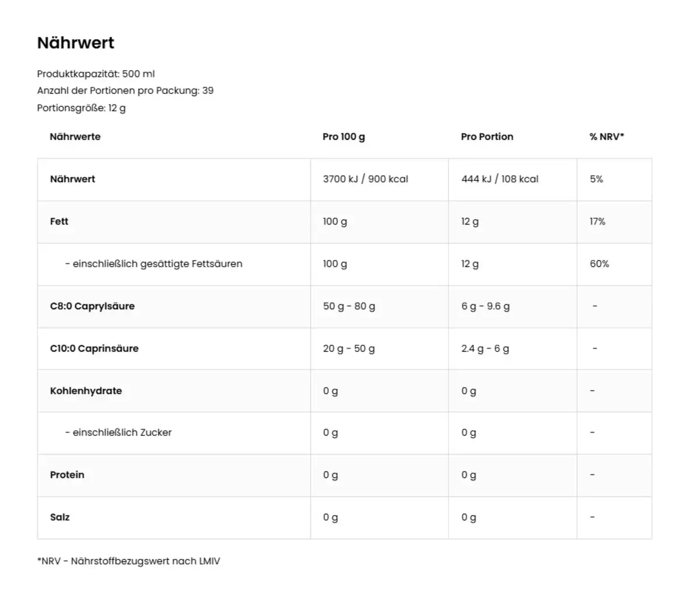
Task: Click the 17% NRV value
Action: [x=597, y=221]
